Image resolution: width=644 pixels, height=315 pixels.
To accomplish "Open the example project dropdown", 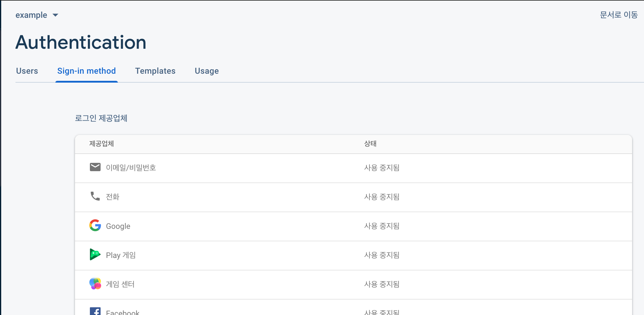I will [37, 15].
